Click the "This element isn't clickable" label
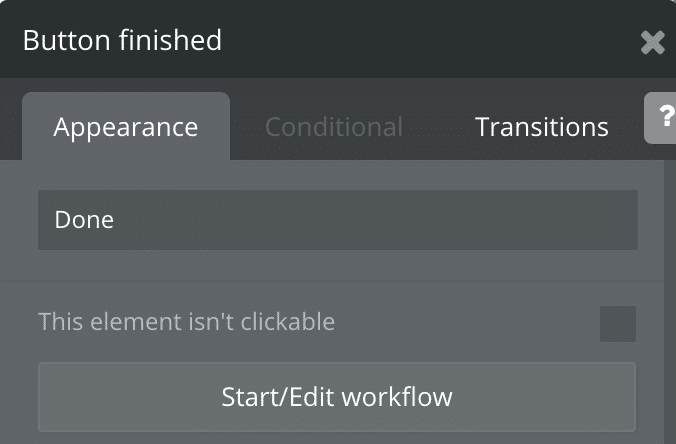This screenshot has height=444, width=676. pyautogui.click(x=186, y=322)
